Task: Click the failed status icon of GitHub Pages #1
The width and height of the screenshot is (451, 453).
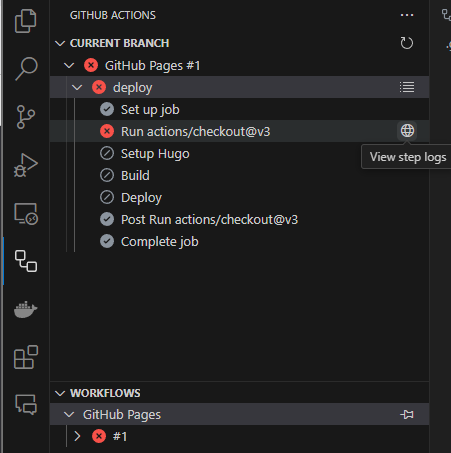Action: [91, 65]
